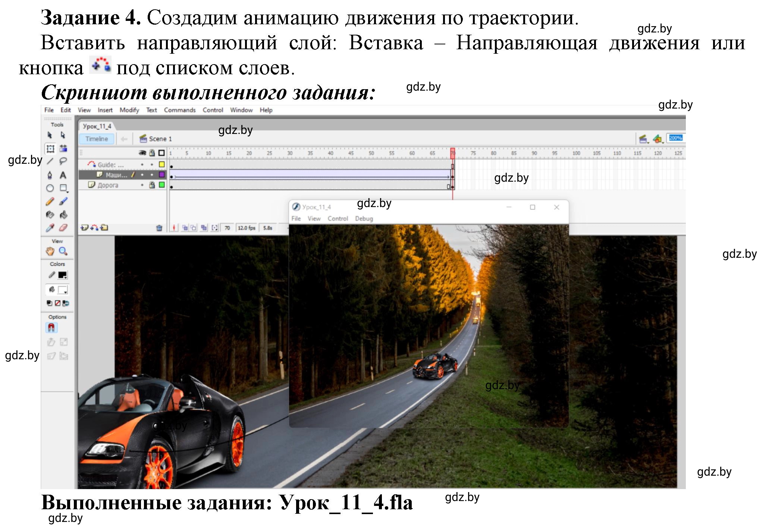
Task: Switch to Урок_11_4 document tab
Action: click(x=97, y=126)
